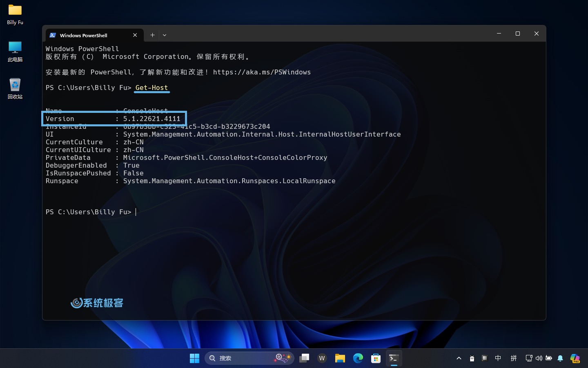
Task: Open a new terminal tab with plus button
Action: (152, 35)
